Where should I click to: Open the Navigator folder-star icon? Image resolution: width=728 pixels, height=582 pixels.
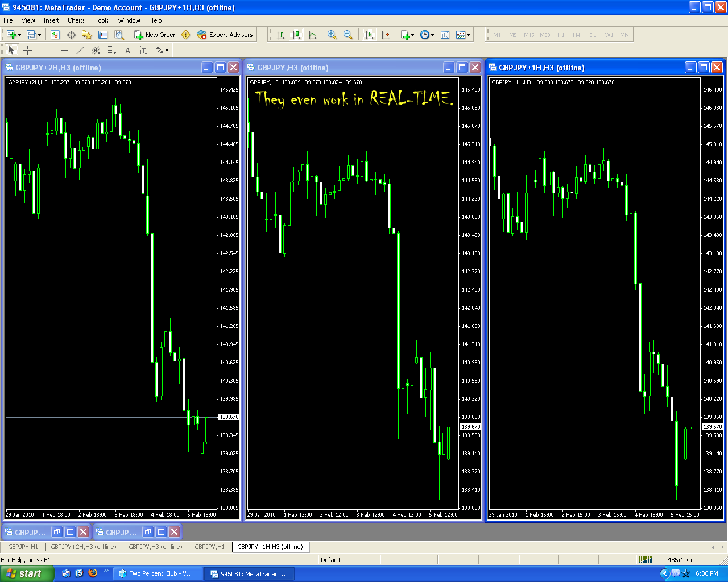(87, 35)
